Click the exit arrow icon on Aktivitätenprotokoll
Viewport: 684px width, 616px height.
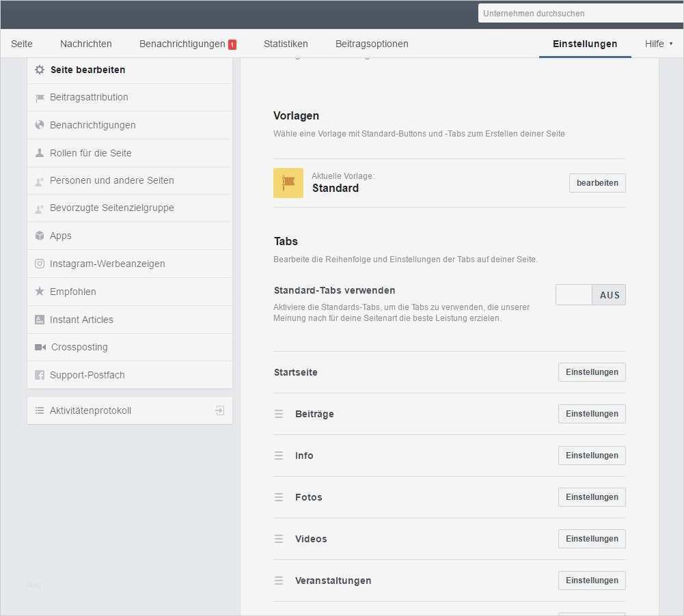click(x=219, y=410)
